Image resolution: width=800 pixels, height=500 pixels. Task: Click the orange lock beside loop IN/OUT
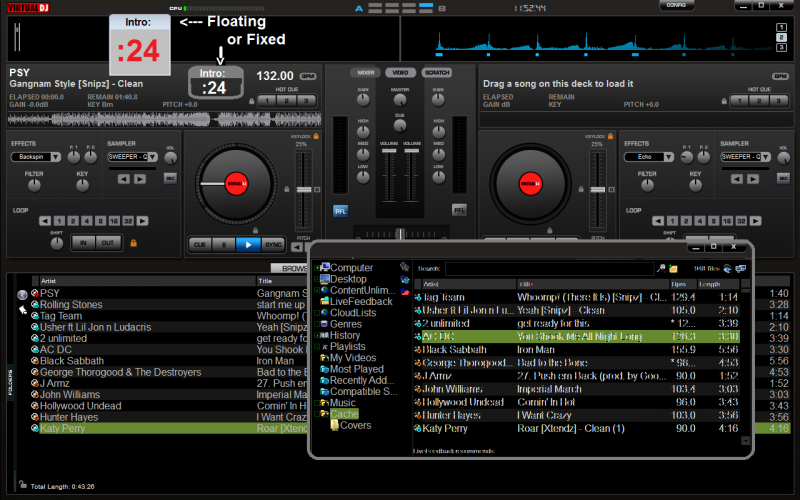pyautogui.click(x=134, y=243)
